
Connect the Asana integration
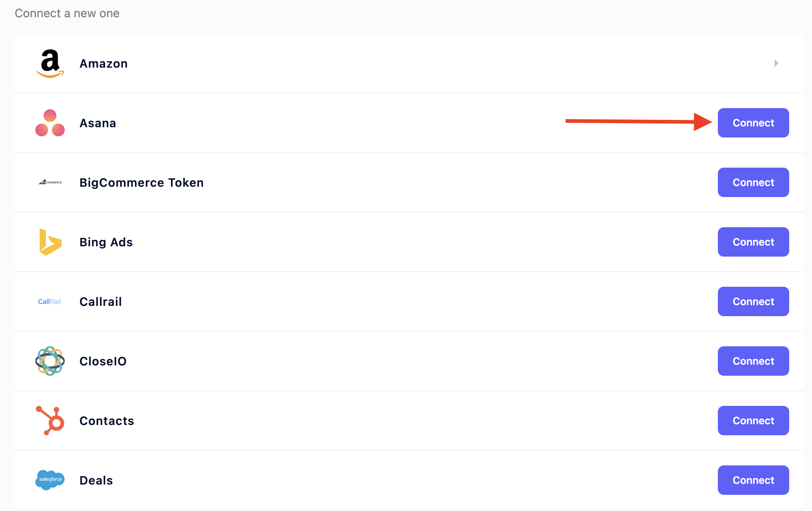(x=753, y=123)
